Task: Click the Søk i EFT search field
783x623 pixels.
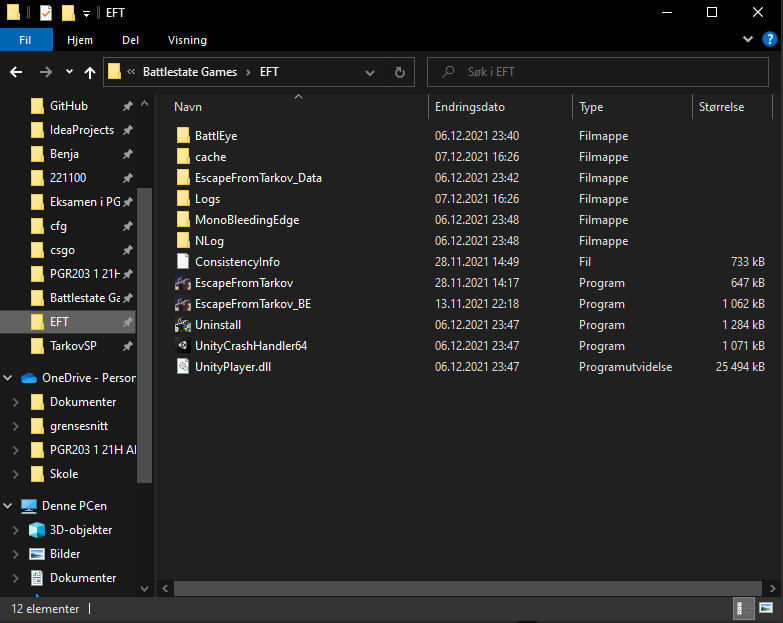Action: (598, 72)
